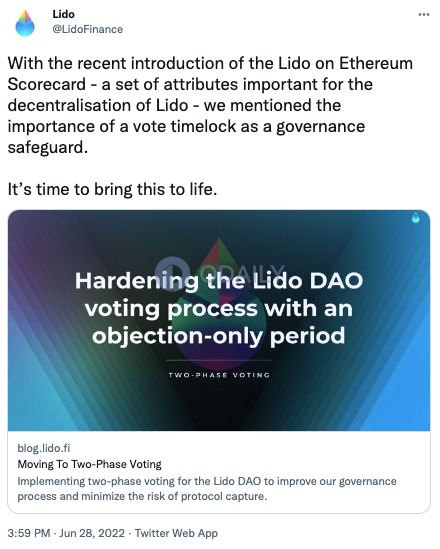This screenshot has height=549, width=440.
Task: Click the card description about two-phase voting
Action: coord(207,489)
